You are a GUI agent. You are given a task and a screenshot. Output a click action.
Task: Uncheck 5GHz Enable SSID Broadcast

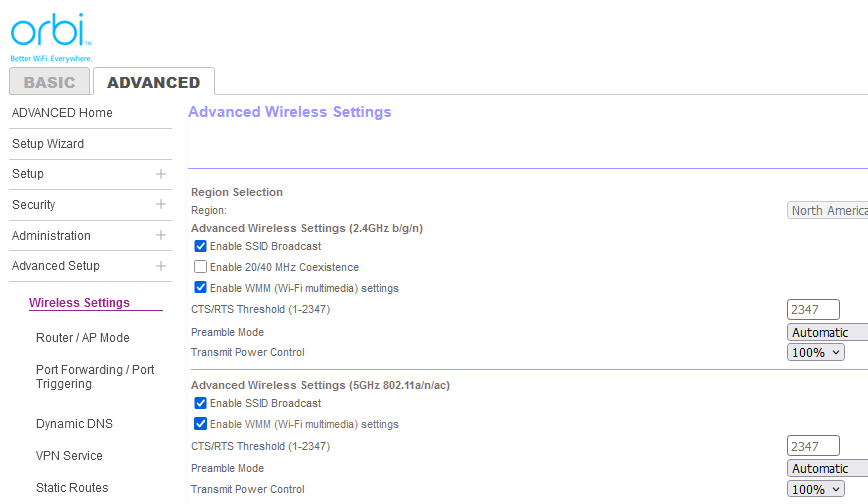pos(201,403)
